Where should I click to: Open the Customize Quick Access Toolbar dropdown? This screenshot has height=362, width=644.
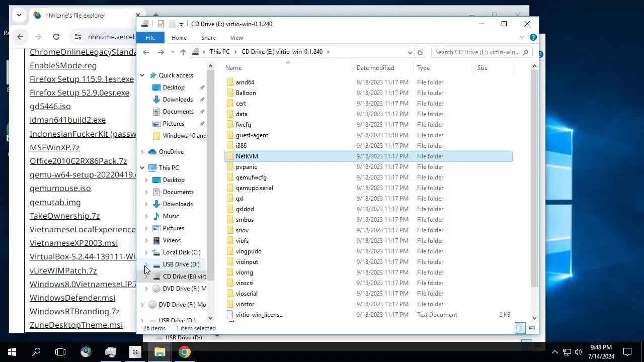(181, 24)
